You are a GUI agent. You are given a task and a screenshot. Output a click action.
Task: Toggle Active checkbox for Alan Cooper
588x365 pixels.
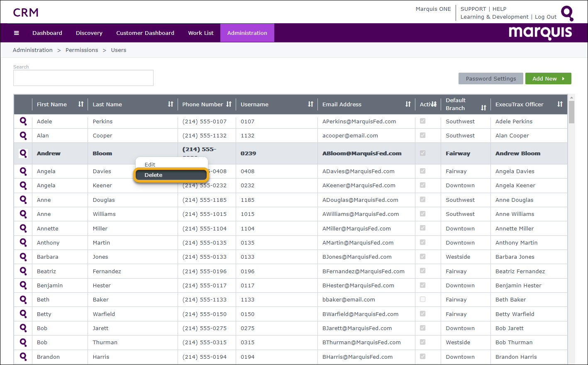[x=422, y=135]
